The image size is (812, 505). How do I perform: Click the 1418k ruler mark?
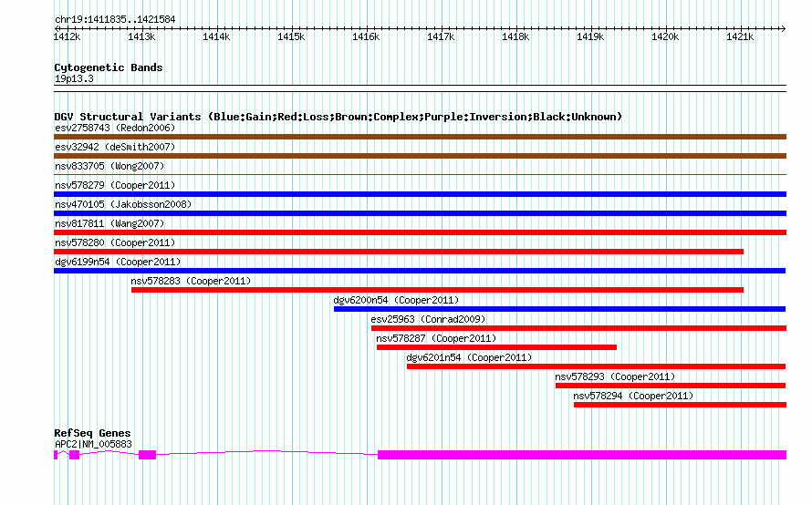point(515,36)
